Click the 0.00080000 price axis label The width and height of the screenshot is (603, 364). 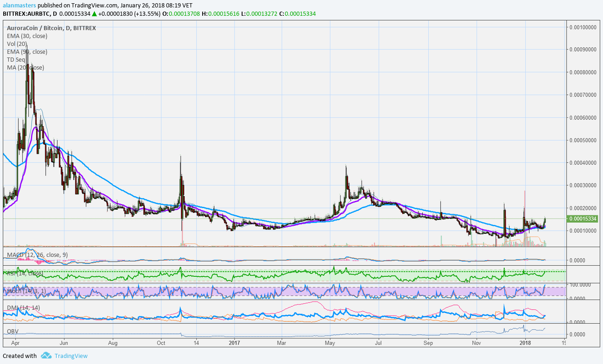tap(583, 73)
